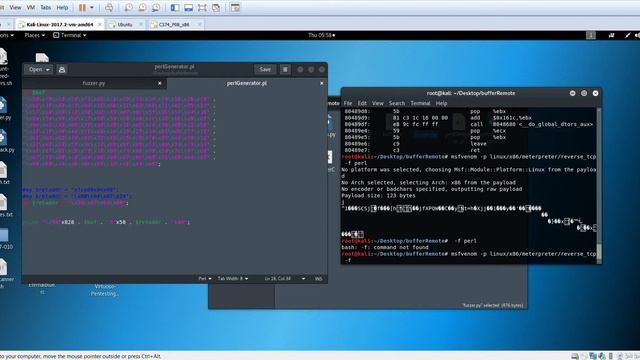Click the Open button in gedit

(x=36, y=69)
